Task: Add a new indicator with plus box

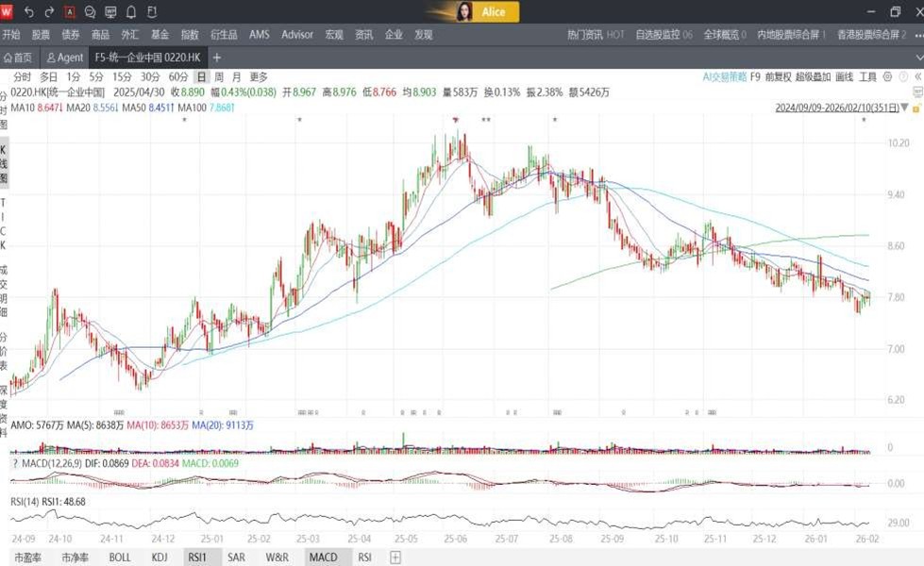Action: pos(395,558)
